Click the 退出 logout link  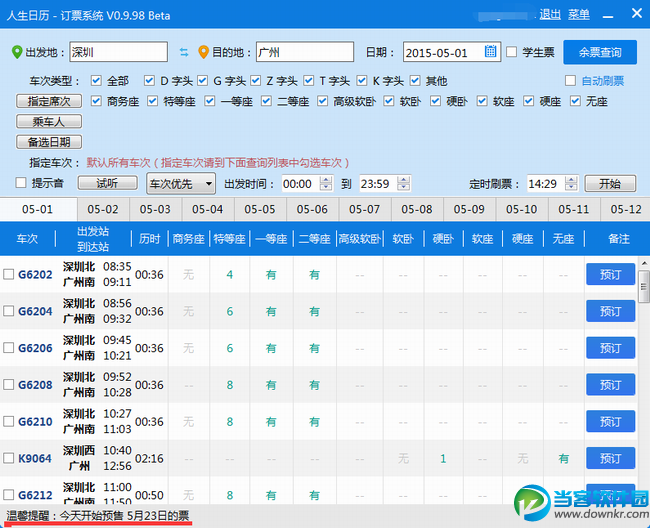(550, 14)
